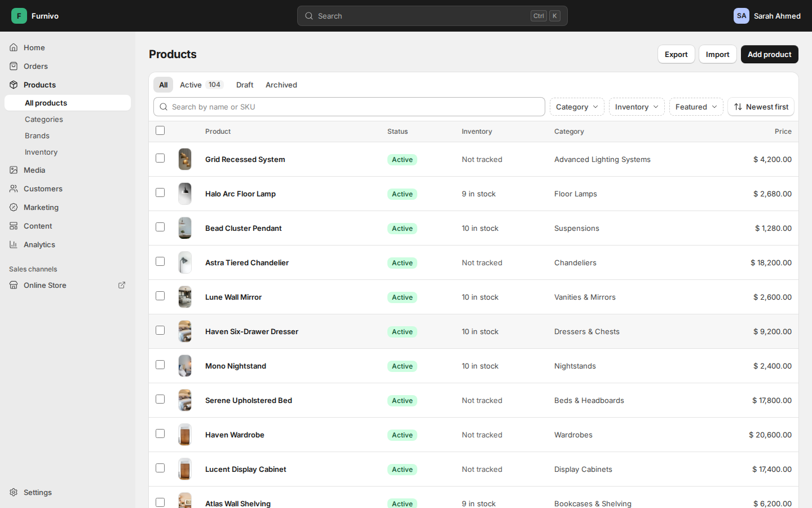The height and width of the screenshot is (508, 812).
Task: Open Marketing via its sidebar icon
Action: 14,207
